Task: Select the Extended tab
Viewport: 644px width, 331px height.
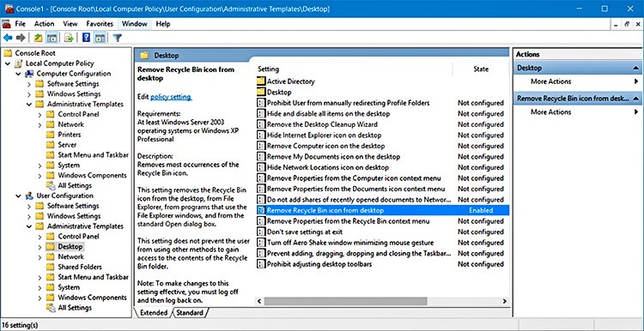Action: [154, 313]
